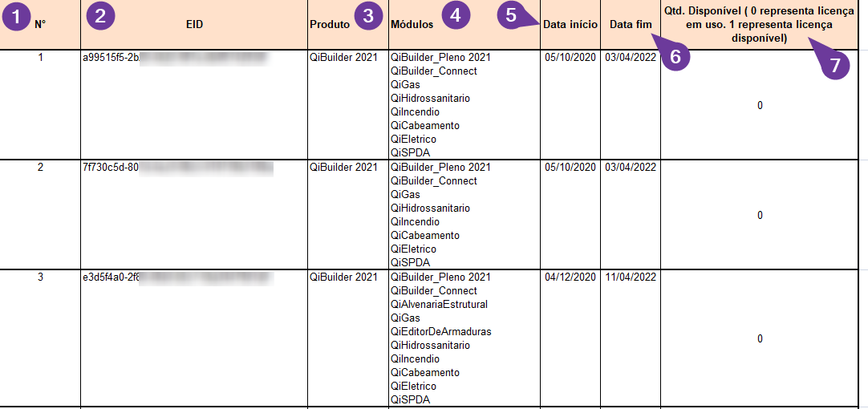Click QiCabeamento in row 3 modules
This screenshot has width=868, height=409.
click(x=425, y=372)
